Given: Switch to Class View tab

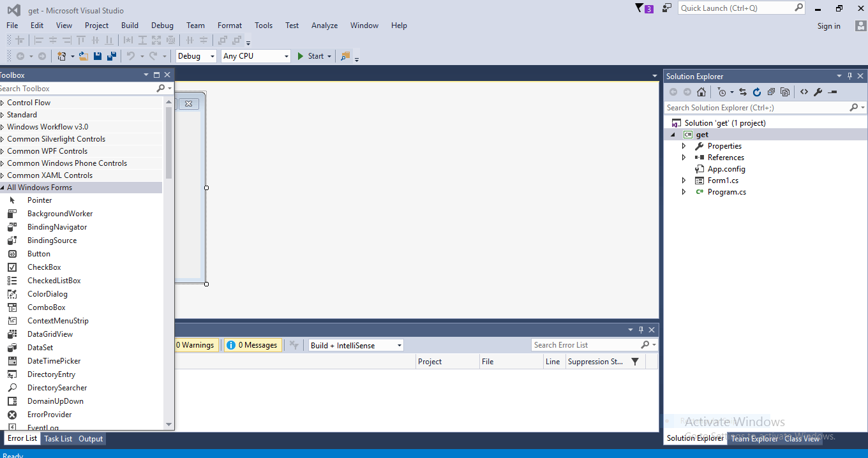Looking at the screenshot, I should (x=802, y=439).
